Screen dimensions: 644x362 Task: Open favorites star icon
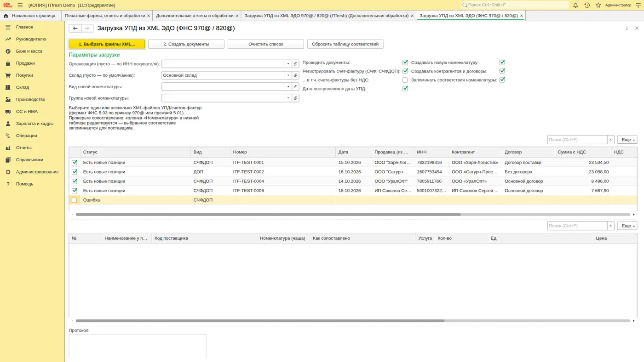(x=598, y=5)
